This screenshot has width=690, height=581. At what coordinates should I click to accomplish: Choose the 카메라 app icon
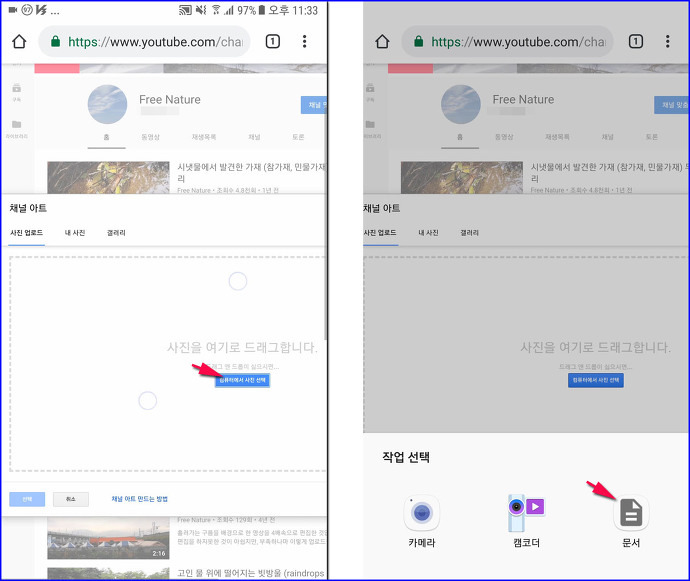coord(422,513)
